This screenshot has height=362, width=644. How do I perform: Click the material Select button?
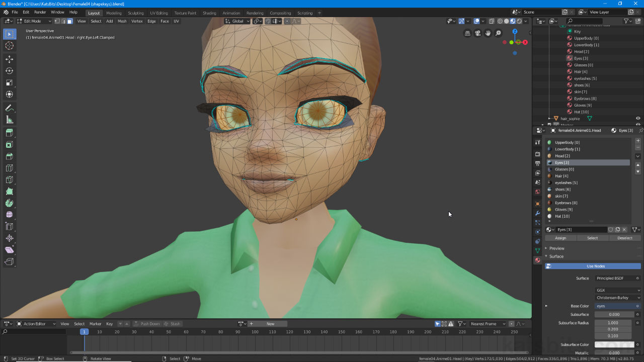point(593,238)
